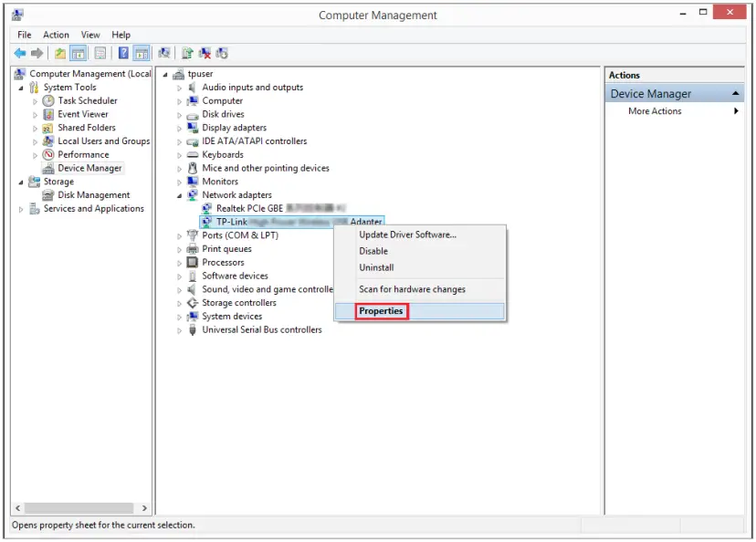Click the Uninstall device toolbar icon
This screenshot has width=756, height=542.
tap(205, 54)
